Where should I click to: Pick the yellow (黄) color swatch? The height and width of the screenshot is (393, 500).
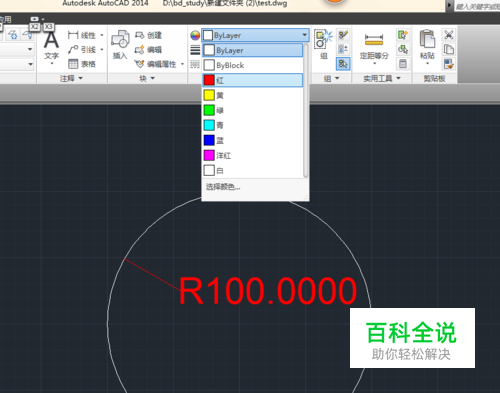[x=209, y=95]
